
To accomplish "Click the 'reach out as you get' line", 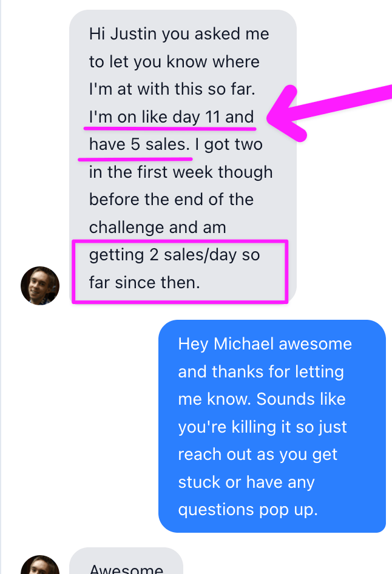I will 257,454.
